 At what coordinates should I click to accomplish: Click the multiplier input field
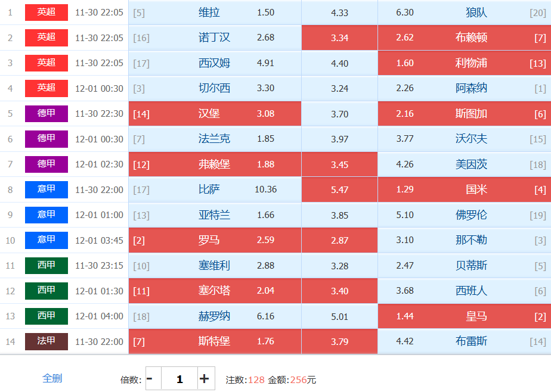pos(179,379)
